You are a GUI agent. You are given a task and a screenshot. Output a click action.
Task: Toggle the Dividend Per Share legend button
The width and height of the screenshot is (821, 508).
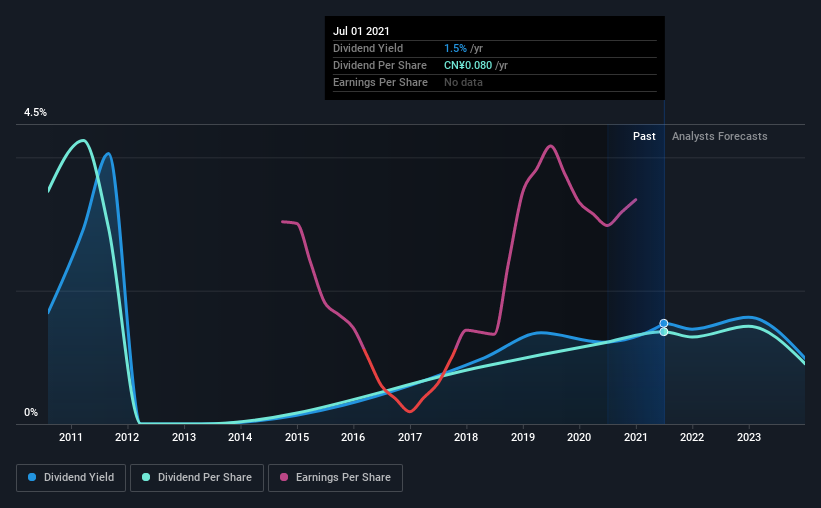tap(197, 478)
